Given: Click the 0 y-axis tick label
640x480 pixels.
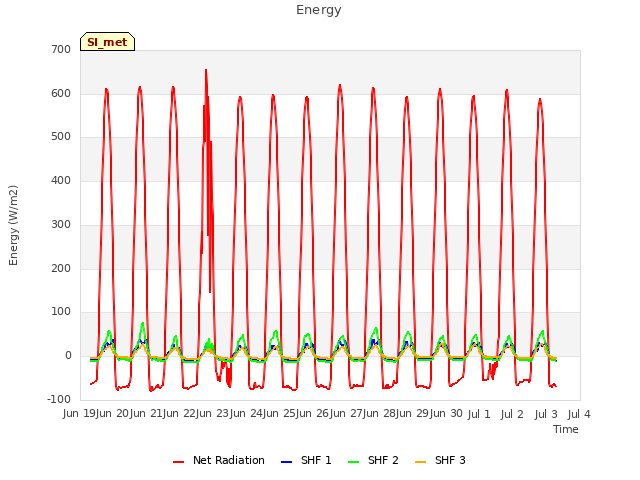Looking at the screenshot, I should (68, 356).
